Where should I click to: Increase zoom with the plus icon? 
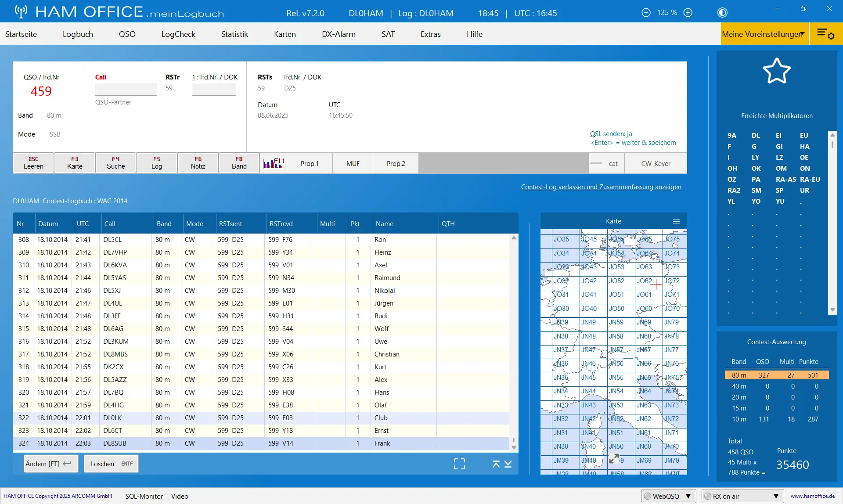click(688, 13)
